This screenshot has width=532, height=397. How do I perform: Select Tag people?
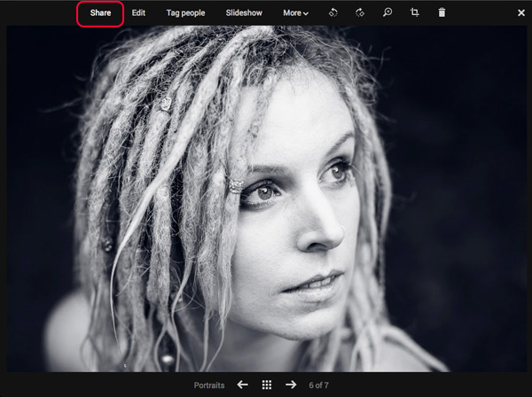tap(185, 13)
